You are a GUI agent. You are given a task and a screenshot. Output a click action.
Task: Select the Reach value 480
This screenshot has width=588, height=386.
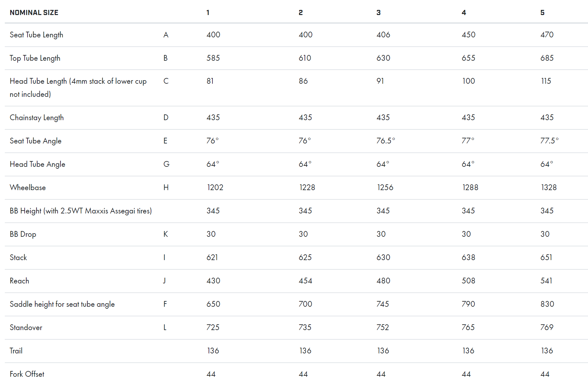[383, 281]
